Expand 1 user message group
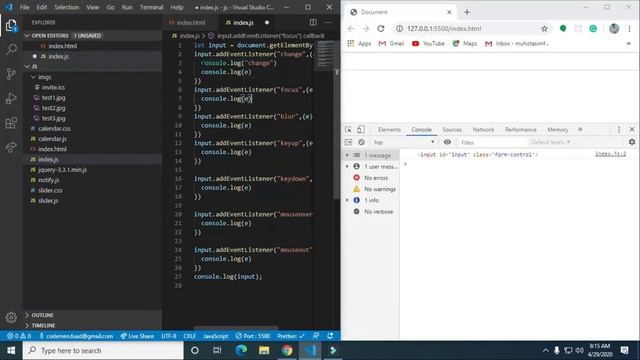Viewport: 640px width, 360px height. 347,167
